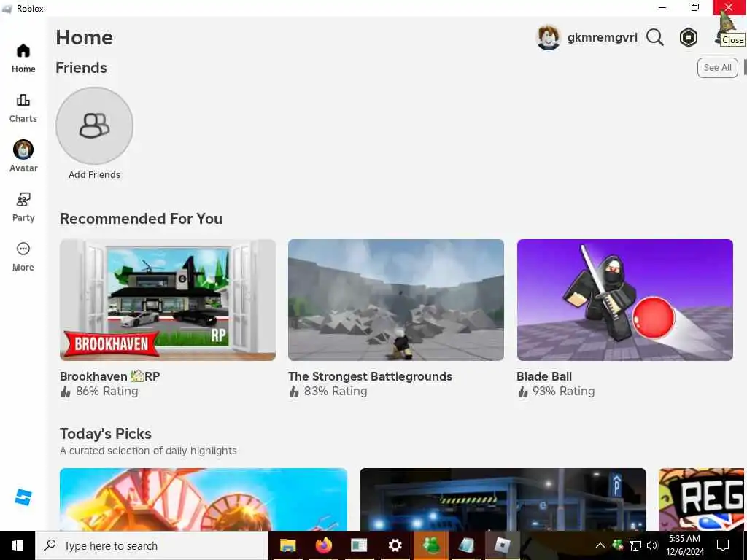Click the 93% Rating text
Screen dimensions: 747x560
564,392
